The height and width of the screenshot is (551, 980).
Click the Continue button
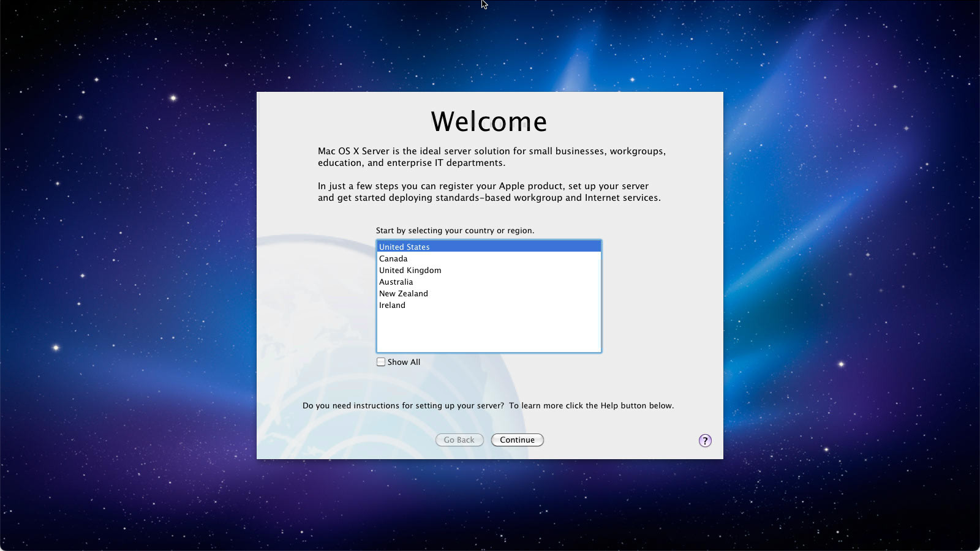(x=518, y=440)
